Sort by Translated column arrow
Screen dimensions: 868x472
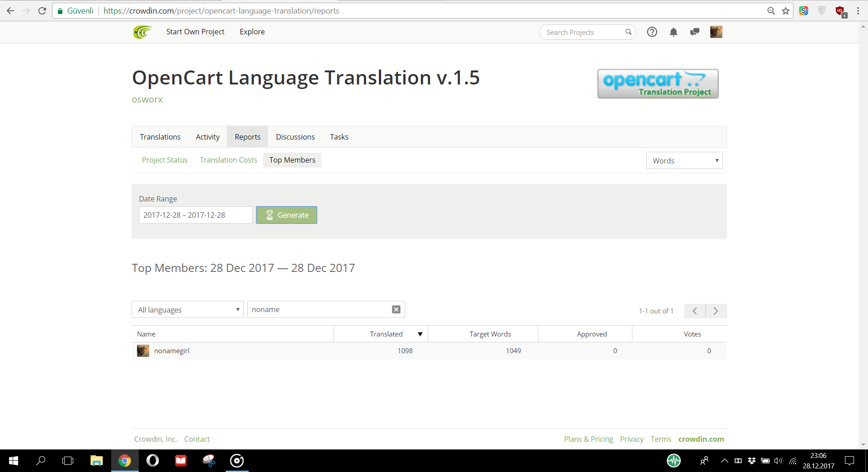pos(420,334)
